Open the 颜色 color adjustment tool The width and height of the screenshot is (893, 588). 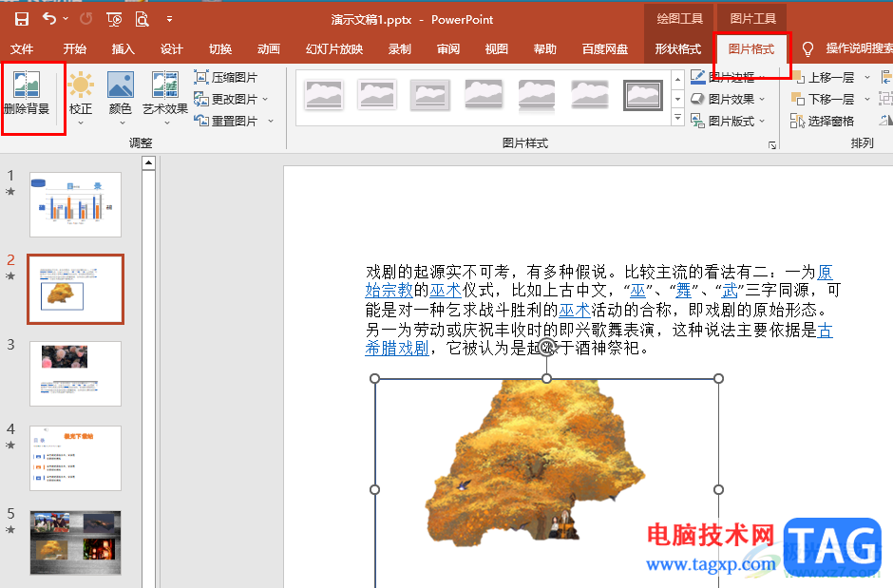121,93
